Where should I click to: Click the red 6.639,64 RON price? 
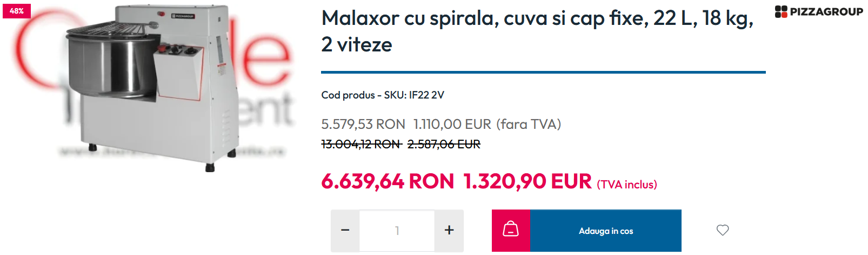click(x=388, y=181)
